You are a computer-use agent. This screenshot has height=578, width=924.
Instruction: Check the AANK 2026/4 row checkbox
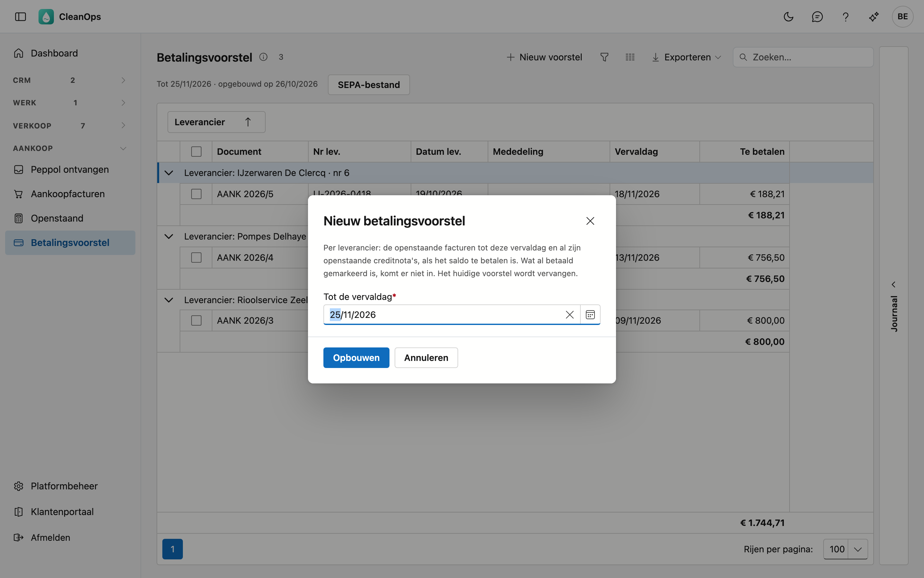[x=196, y=258]
